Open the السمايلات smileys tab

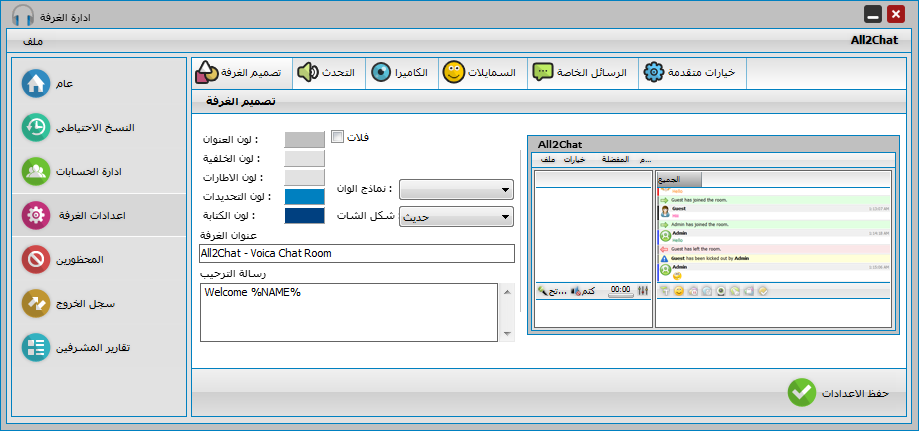(x=480, y=73)
